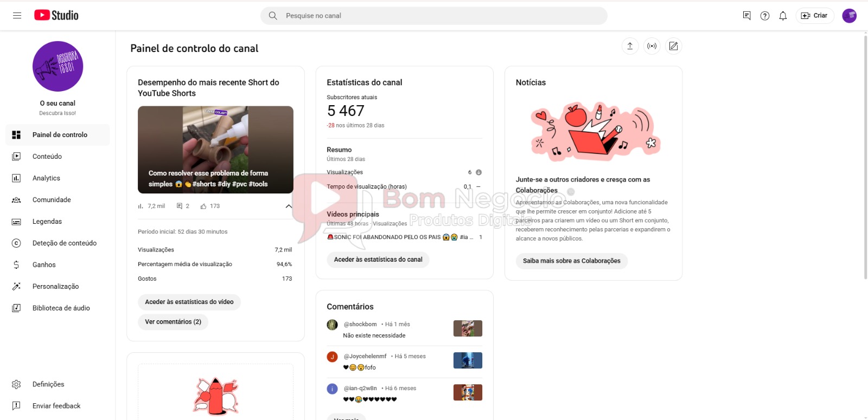This screenshot has height=420, width=868.
Task: Click the upload videos arrow icon
Action: 630,46
